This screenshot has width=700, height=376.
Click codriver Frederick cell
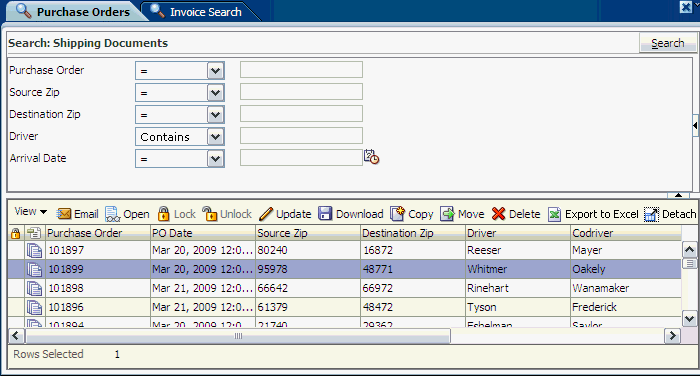point(626,307)
